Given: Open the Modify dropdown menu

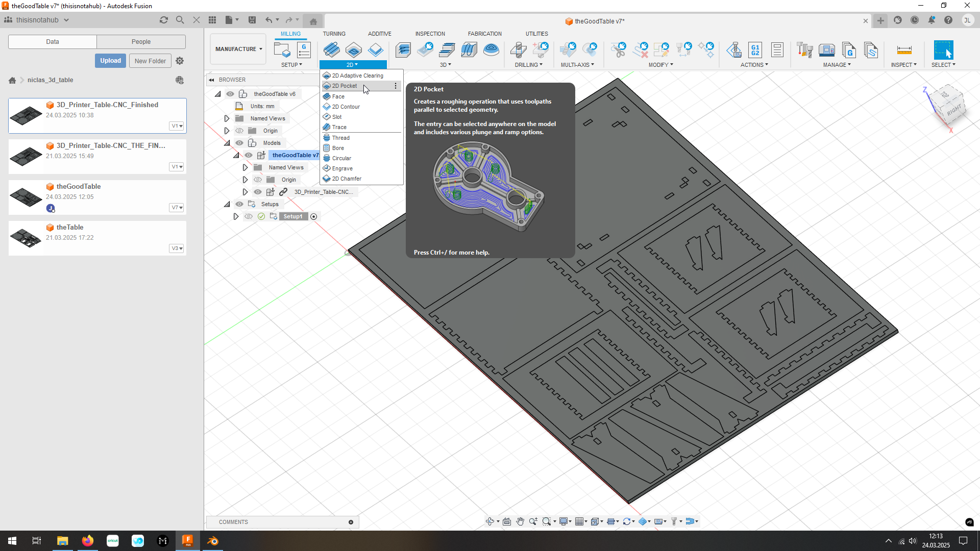Looking at the screenshot, I should tap(661, 65).
